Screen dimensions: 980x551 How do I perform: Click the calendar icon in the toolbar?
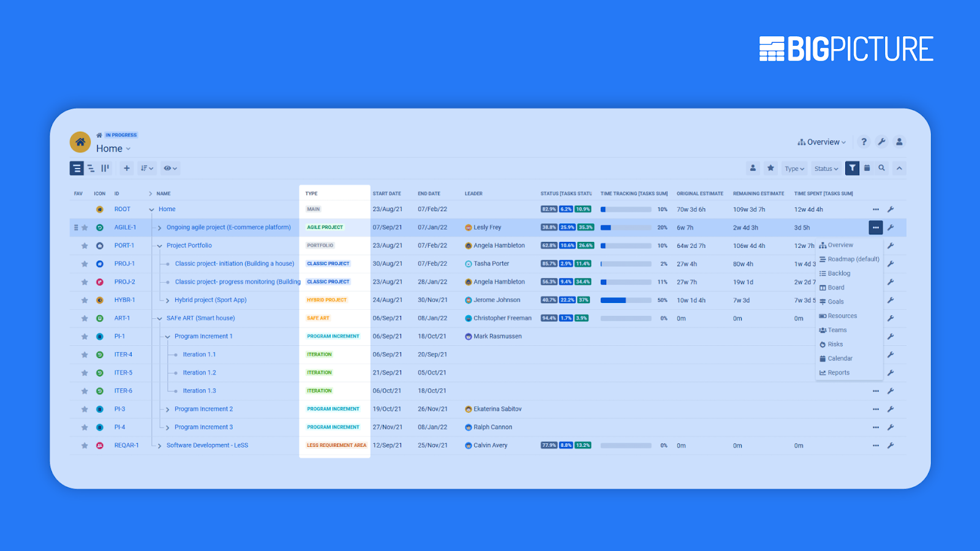pos(867,168)
